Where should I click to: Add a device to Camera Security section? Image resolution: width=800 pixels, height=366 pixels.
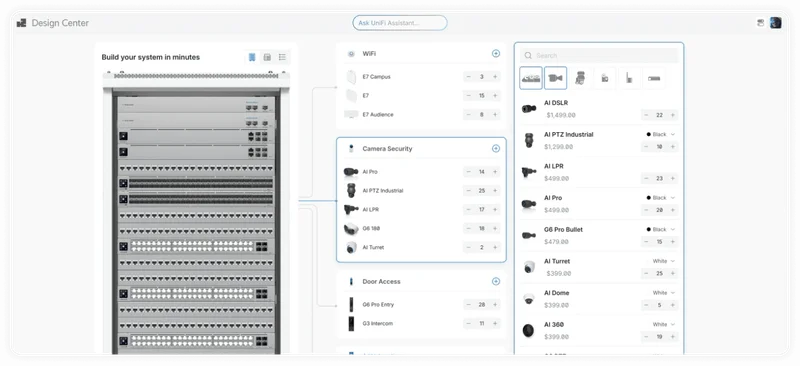pos(495,149)
